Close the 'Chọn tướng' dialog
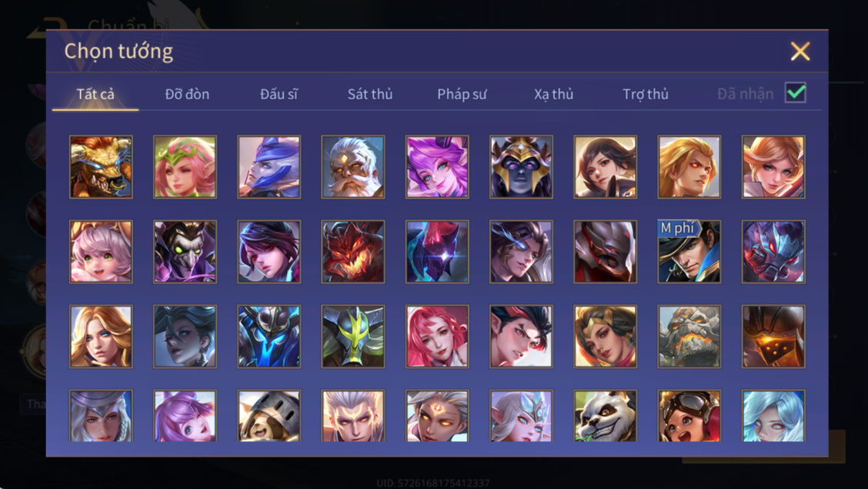Viewport: 868px width, 489px height. 800,51
